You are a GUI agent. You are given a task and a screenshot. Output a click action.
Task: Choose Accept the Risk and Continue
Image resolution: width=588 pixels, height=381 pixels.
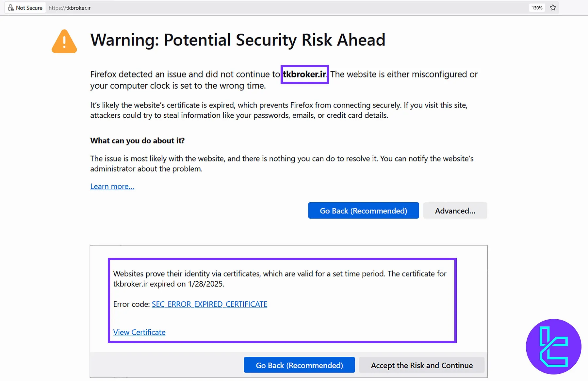[422, 365]
